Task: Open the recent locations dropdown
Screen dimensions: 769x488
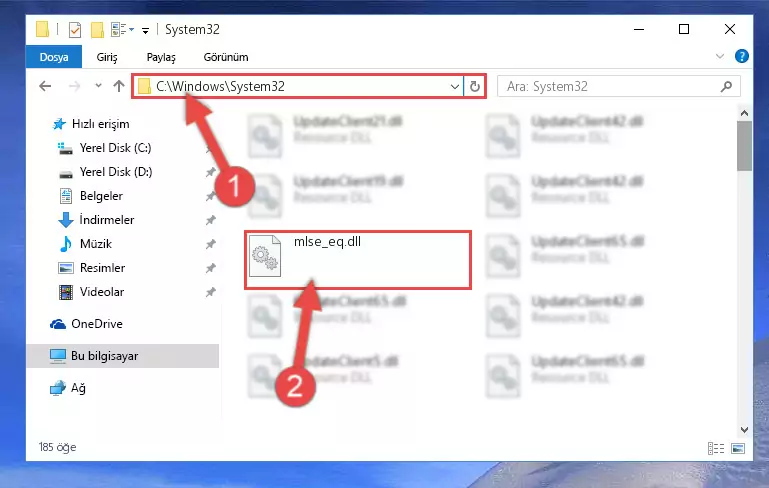Action: 98,86
